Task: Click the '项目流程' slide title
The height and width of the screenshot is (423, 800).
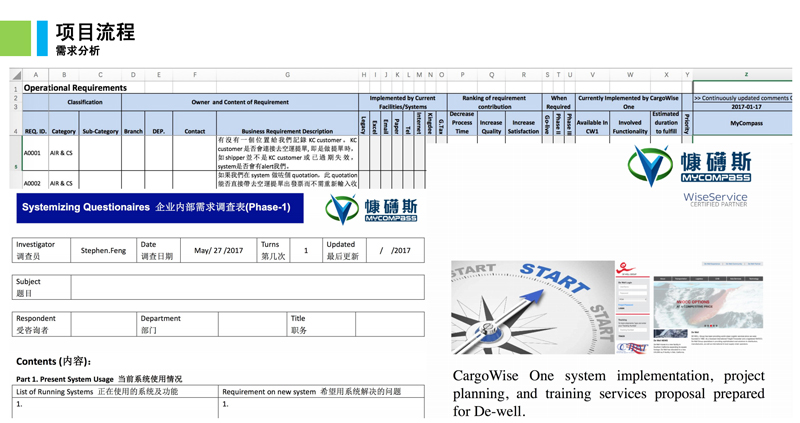Action: (95, 32)
